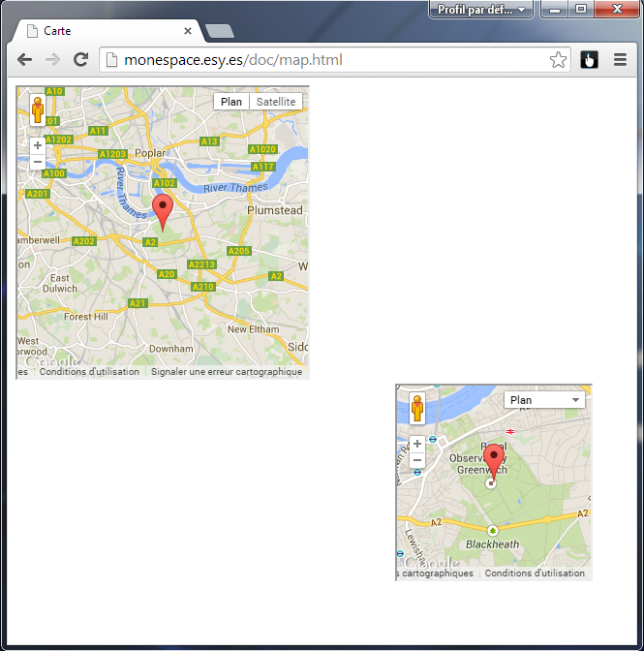Click the red rail station icon on small map

click(x=510, y=432)
